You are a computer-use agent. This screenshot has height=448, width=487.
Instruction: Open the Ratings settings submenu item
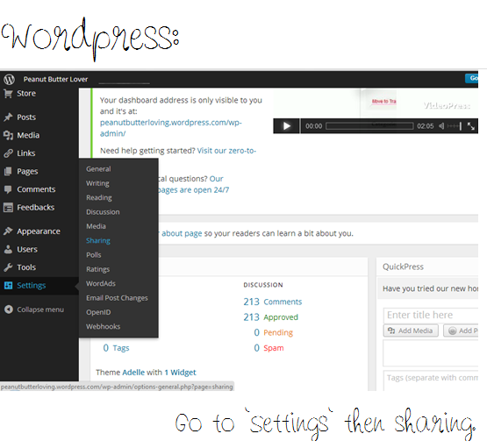point(97,269)
